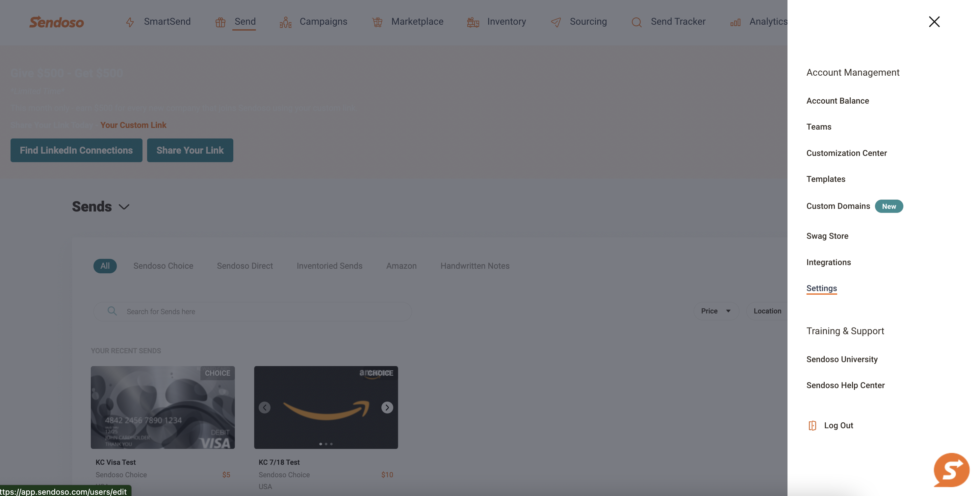980x496 pixels.
Task: Open the SmartSend nav item
Action: coord(167,22)
